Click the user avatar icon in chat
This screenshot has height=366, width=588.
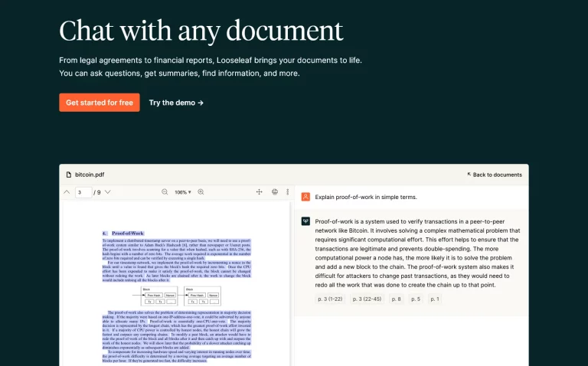[305, 197]
